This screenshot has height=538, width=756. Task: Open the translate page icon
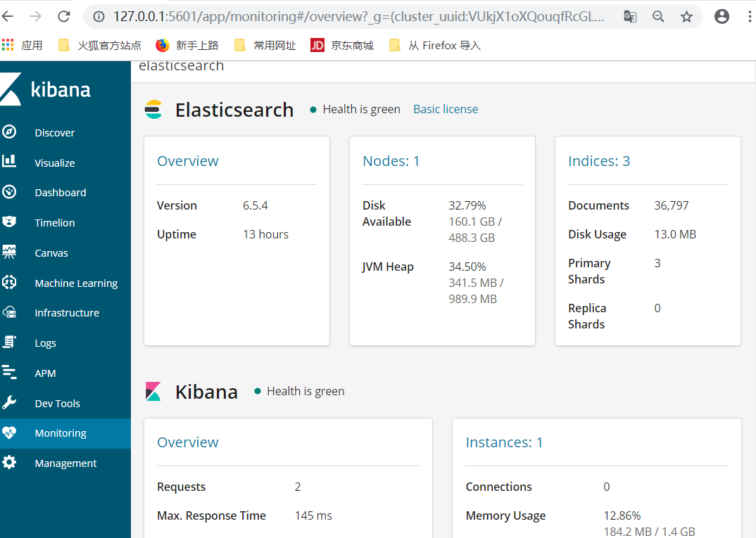630,17
